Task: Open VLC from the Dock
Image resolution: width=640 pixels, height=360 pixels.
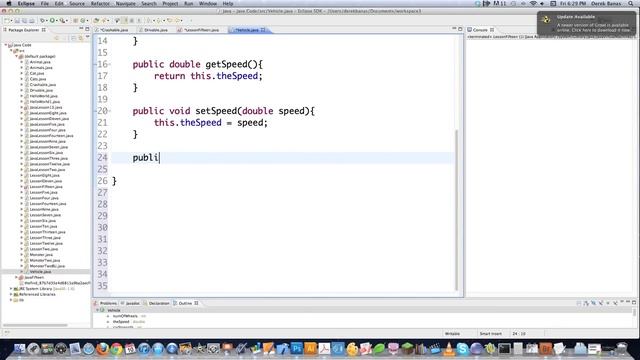Action: click(x=449, y=349)
